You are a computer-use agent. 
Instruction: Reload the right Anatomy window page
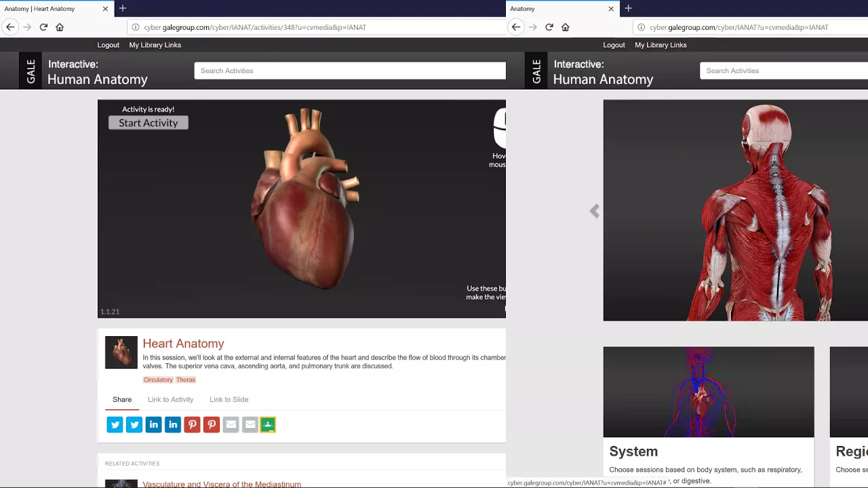point(549,27)
